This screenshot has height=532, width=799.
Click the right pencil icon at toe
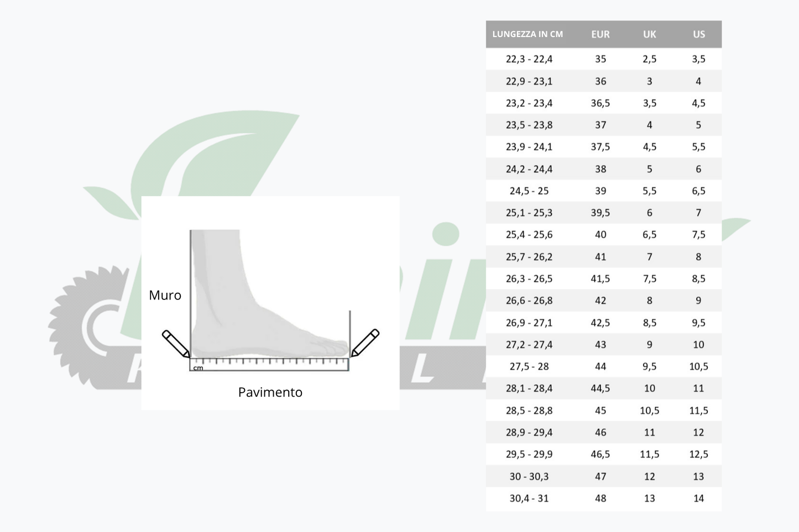pyautogui.click(x=365, y=343)
